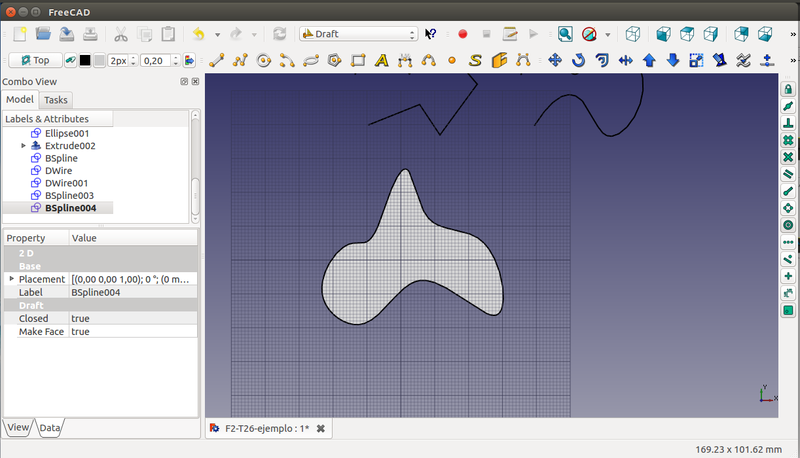Select DWire001 in the model tree
The width and height of the screenshot is (800, 458).
tap(66, 183)
